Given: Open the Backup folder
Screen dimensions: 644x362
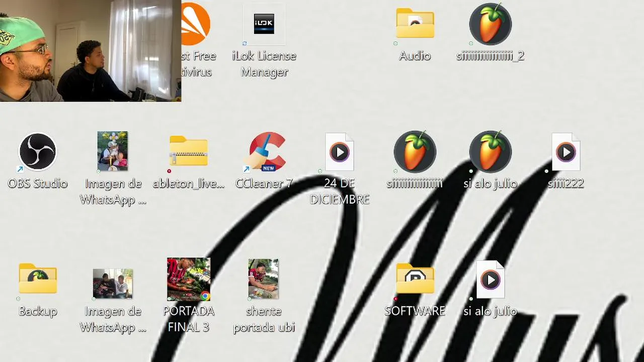Looking at the screenshot, I should (38, 279).
